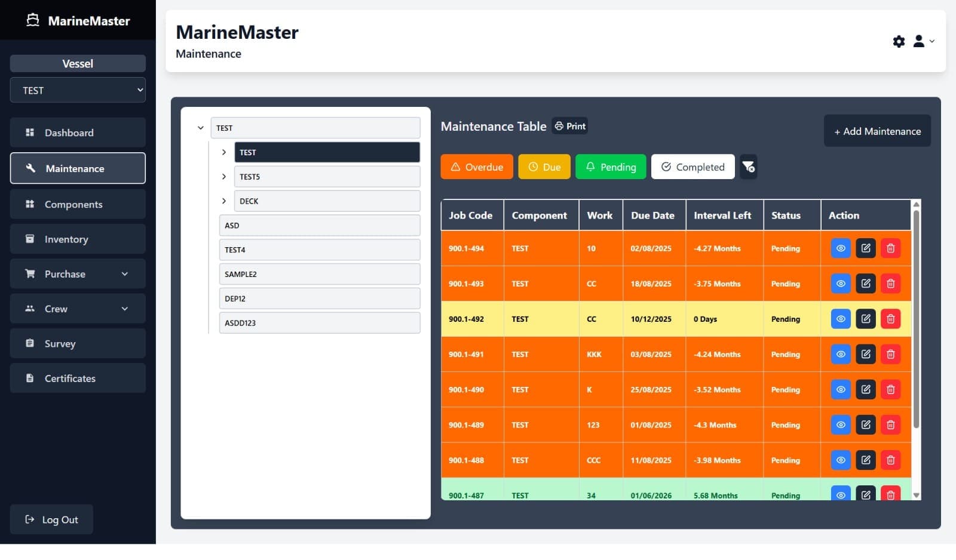Select the ASDD123 item in the tree
The image size is (956, 560).
320,322
